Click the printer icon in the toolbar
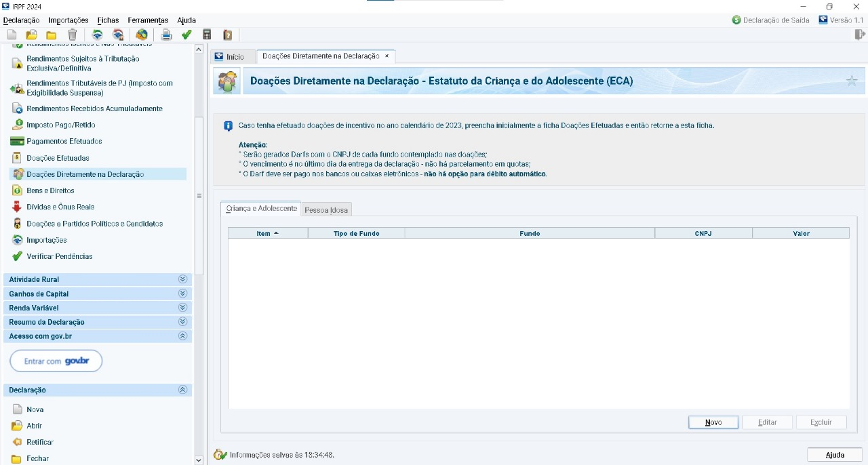The height and width of the screenshot is (465, 868). 166,35
